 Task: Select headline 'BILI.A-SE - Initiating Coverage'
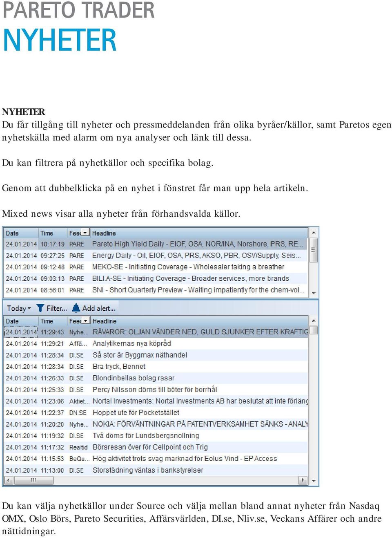[x=190, y=278]
